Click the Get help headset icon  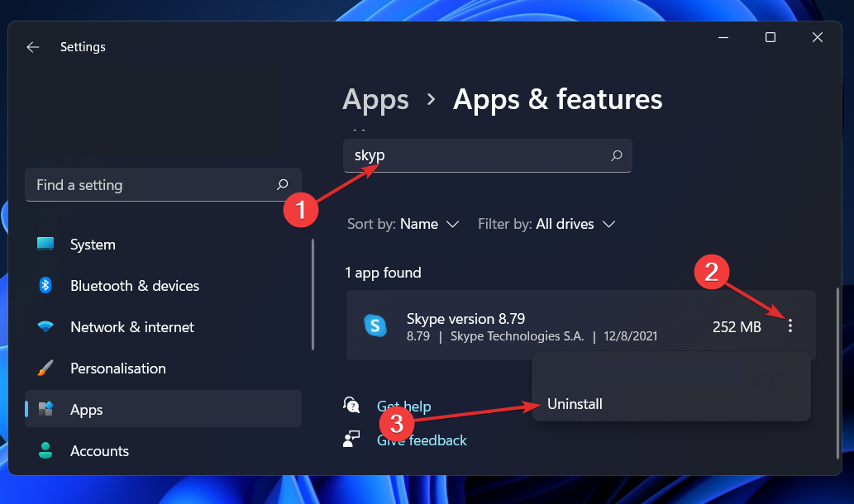point(351,405)
